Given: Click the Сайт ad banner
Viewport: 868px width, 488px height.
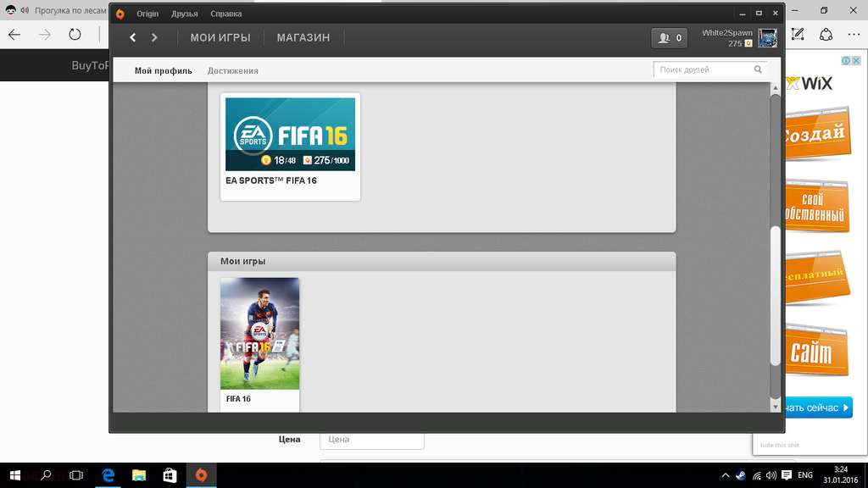Looking at the screenshot, I should click(x=816, y=351).
